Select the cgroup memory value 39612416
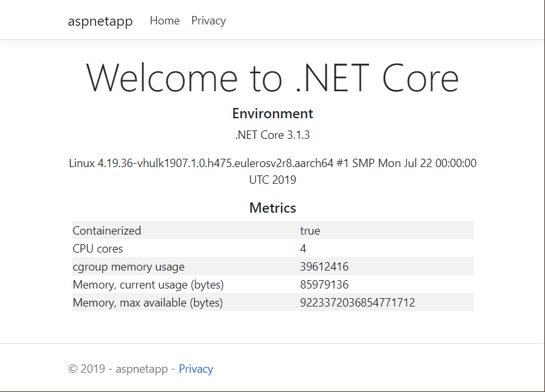This screenshot has width=545, height=392. [325, 267]
